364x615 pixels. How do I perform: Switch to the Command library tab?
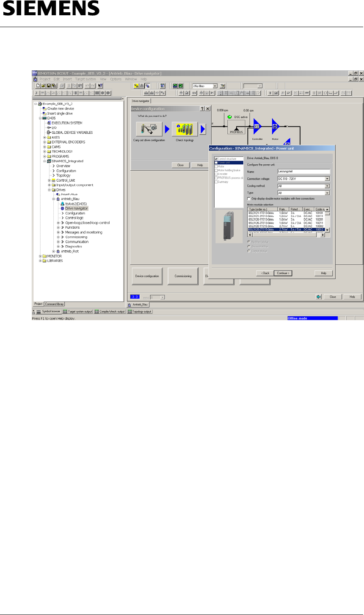point(54,304)
